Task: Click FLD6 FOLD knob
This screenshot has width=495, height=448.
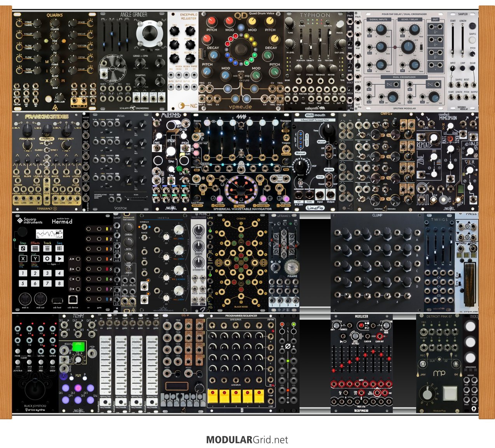Action: [x=199, y=231]
